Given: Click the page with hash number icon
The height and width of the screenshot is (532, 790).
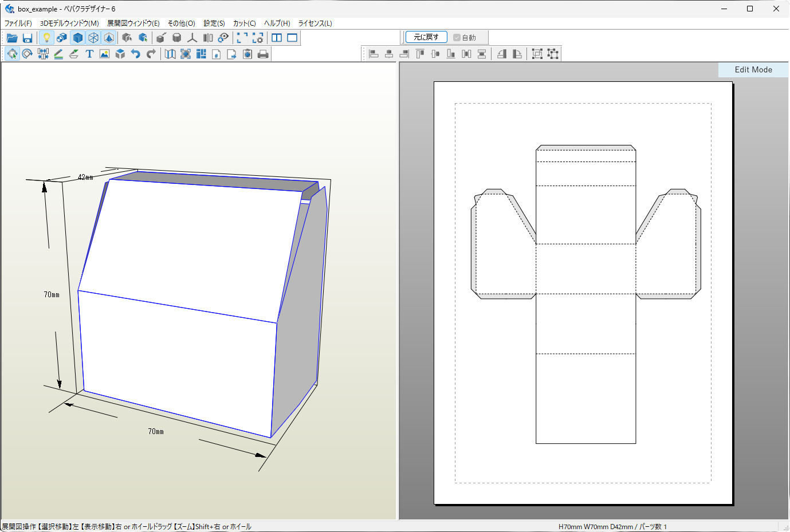Looking at the screenshot, I should (217, 54).
